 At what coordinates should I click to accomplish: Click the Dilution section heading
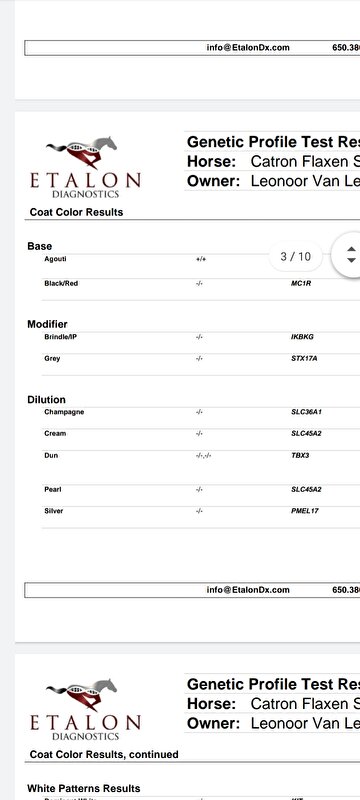[x=46, y=399]
